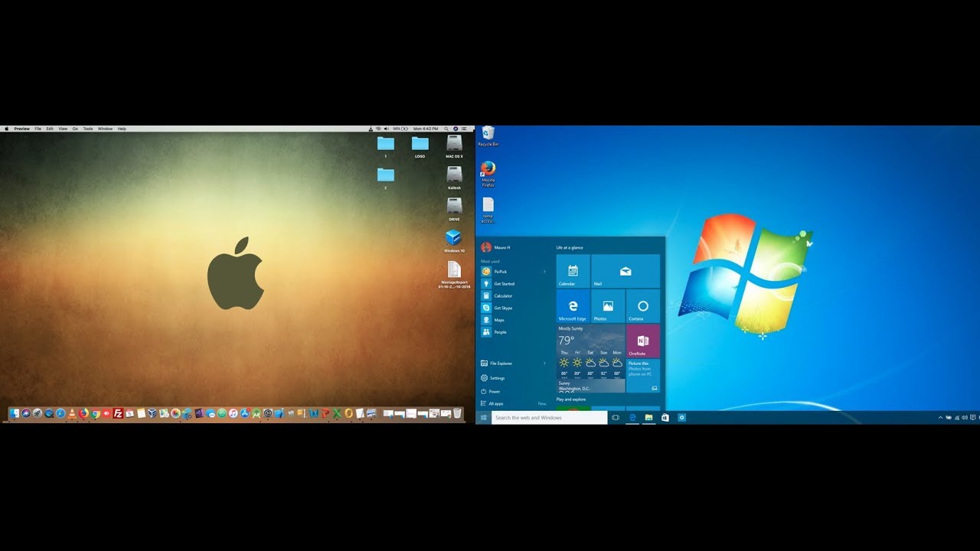Launch Excel from the Mac dock
This screenshot has width=980, height=551.
click(337, 413)
